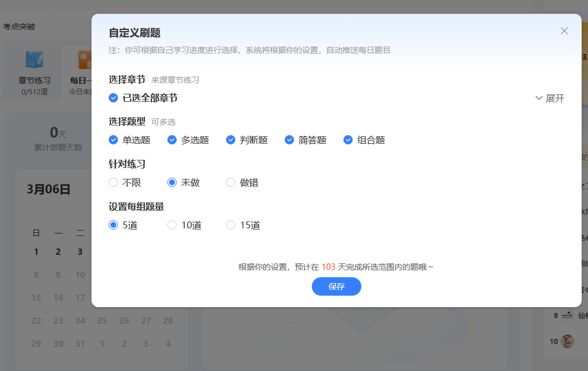
Task: Toggle the 简答题 checkbox
Action: 289,140
